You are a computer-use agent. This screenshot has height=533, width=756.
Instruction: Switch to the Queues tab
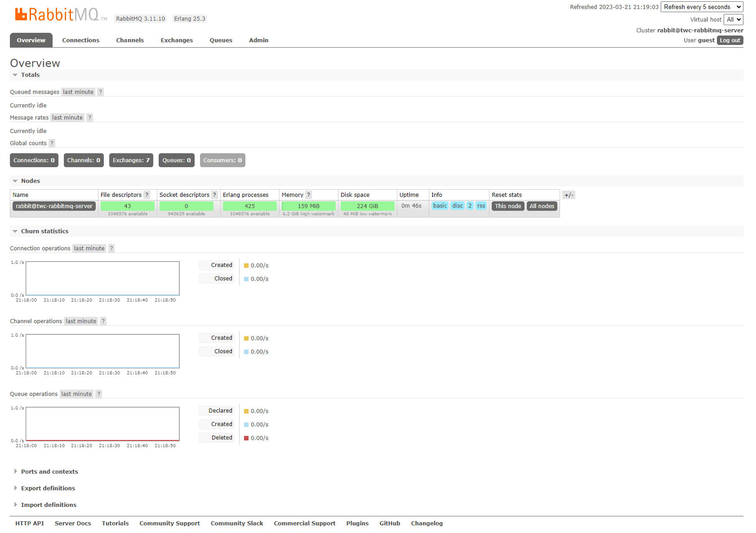coord(221,40)
